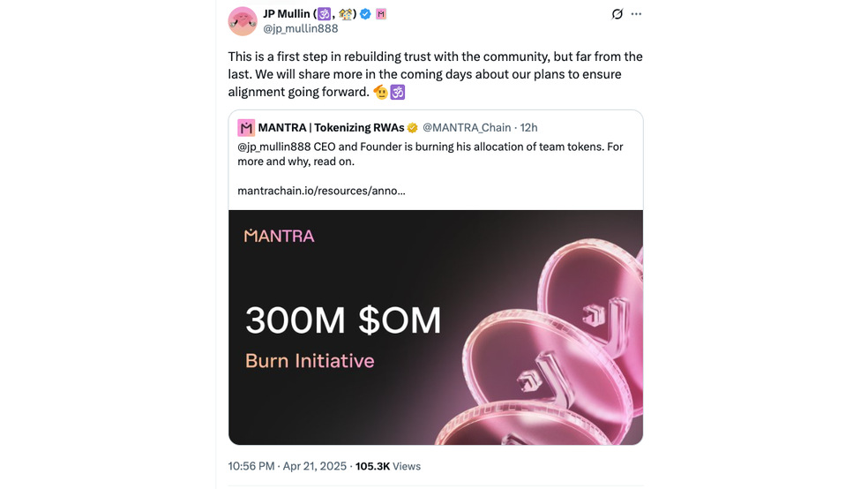Click the Om emoji ending the tweet text

click(x=397, y=92)
